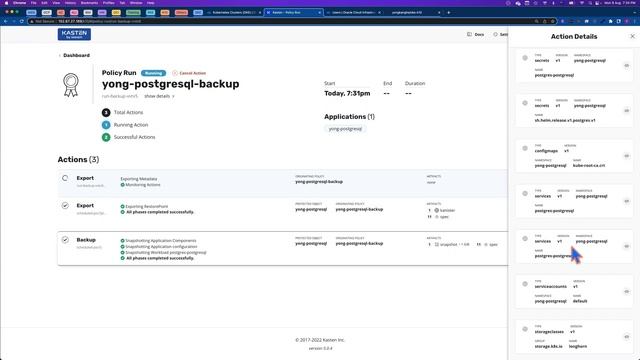The image size is (640, 360).
Task: Open the Bookmarks menu
Action: tap(89, 3)
